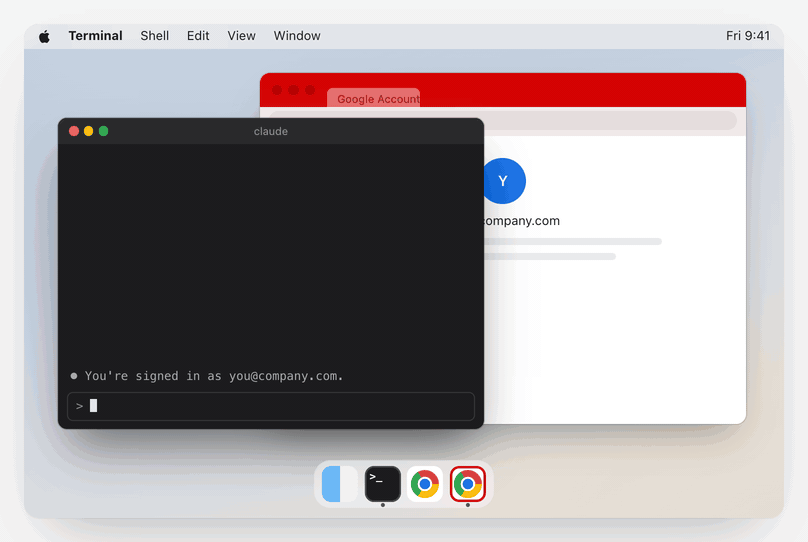Open Finder from the dock
Screen dimensions: 808x542
point(340,484)
